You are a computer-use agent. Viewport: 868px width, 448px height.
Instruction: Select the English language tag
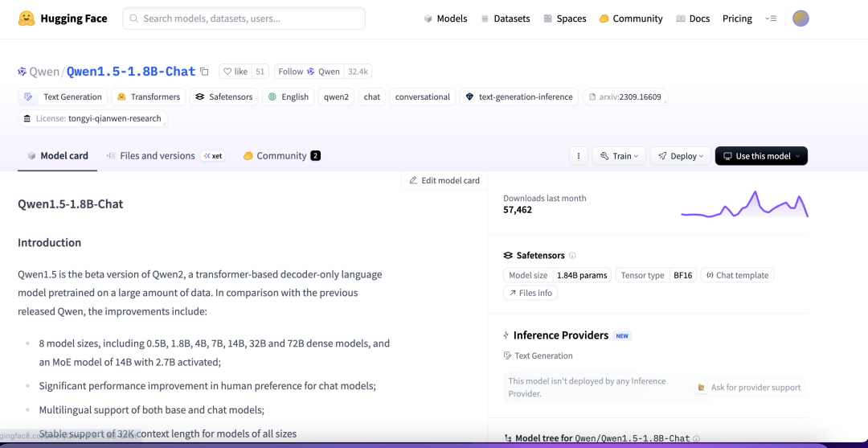[x=289, y=97]
